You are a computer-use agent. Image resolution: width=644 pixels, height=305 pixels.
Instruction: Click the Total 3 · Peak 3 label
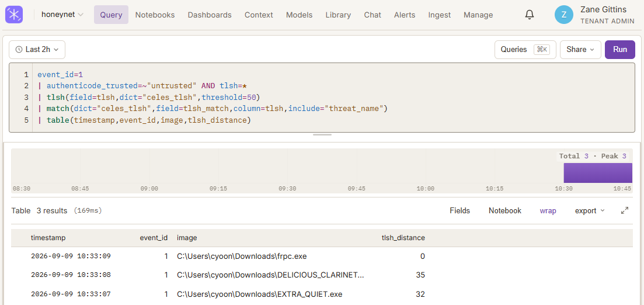[593, 156]
